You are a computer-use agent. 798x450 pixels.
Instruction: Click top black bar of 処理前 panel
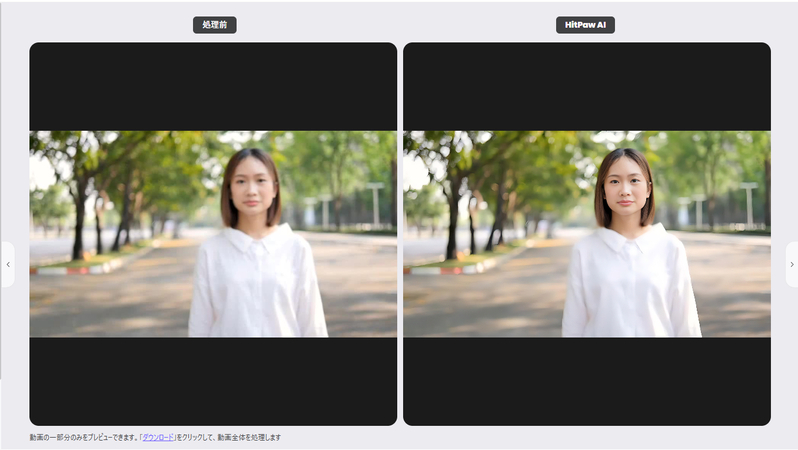213,86
